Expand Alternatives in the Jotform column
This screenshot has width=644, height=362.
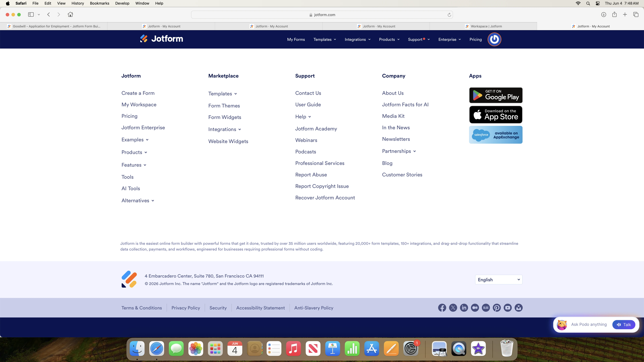pos(138,201)
